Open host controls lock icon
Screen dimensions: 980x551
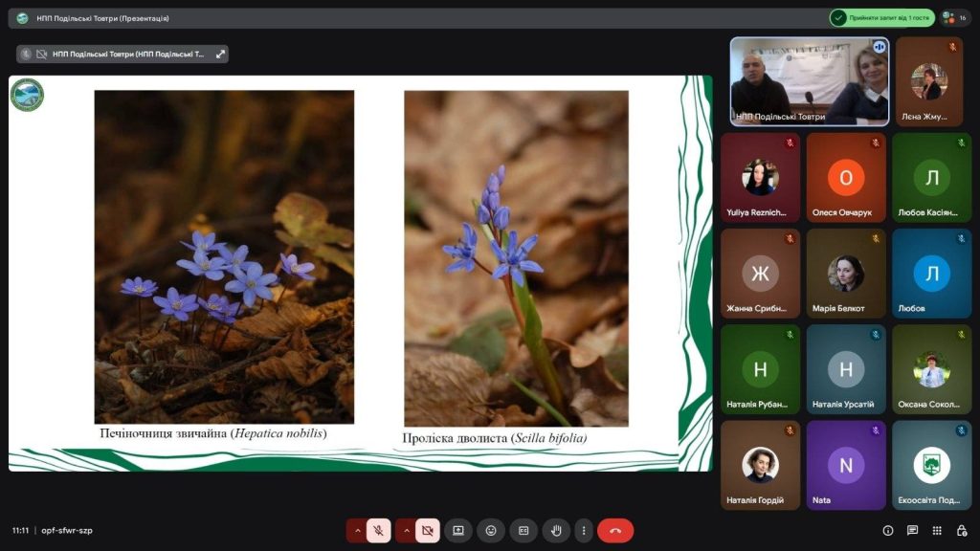[x=960, y=530]
